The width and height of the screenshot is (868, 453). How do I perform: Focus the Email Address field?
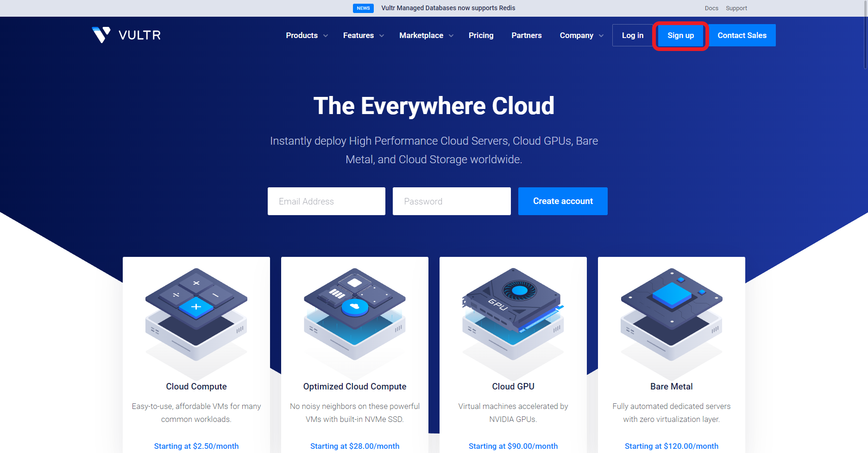click(x=327, y=201)
